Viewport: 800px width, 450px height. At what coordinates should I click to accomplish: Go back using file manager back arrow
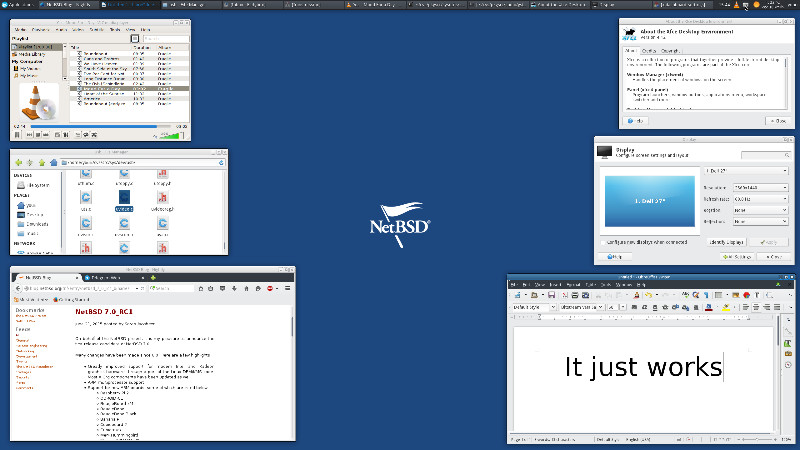pos(18,162)
